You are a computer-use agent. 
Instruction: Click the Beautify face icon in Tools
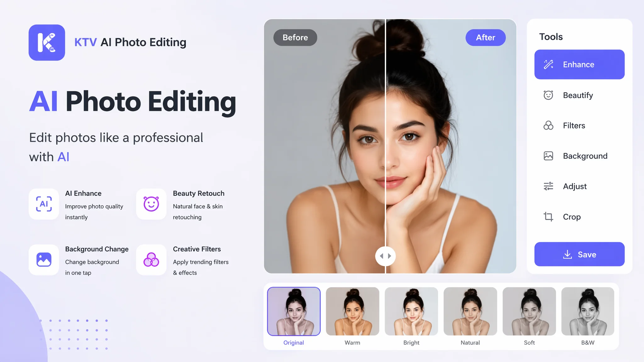pos(548,95)
